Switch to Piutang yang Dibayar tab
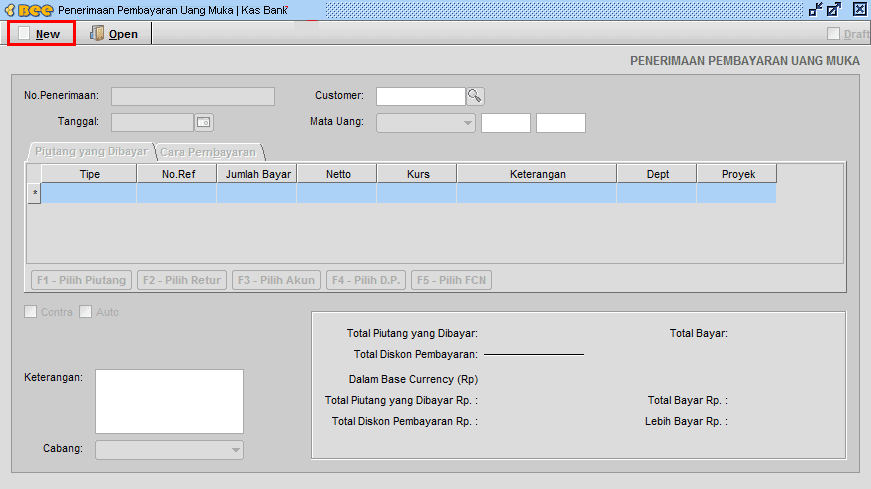The height and width of the screenshot is (489, 871). [x=91, y=151]
